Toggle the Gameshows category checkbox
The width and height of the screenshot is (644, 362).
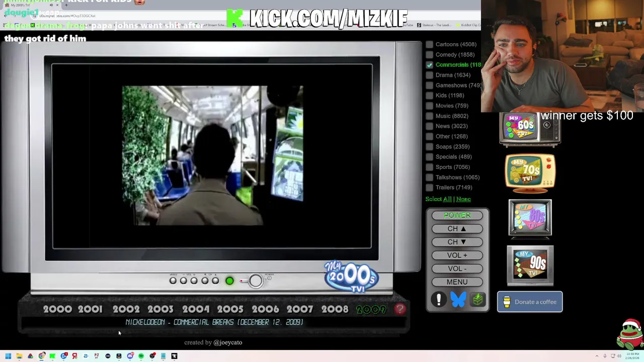pyautogui.click(x=429, y=85)
